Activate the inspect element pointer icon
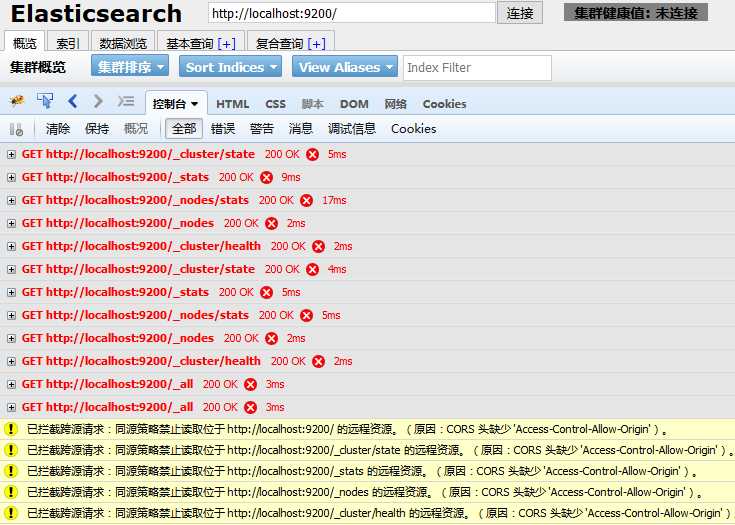 45,101
